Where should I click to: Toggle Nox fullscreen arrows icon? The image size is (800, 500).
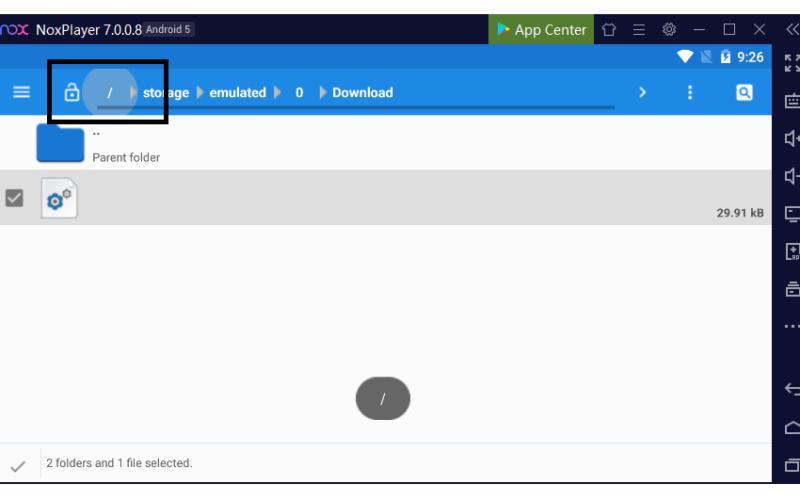click(x=792, y=63)
